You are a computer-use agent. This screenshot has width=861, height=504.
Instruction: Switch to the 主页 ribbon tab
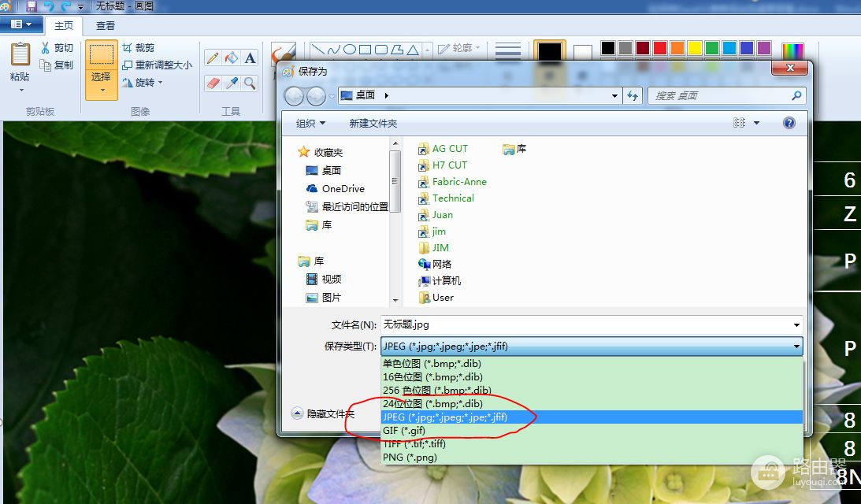click(x=64, y=25)
